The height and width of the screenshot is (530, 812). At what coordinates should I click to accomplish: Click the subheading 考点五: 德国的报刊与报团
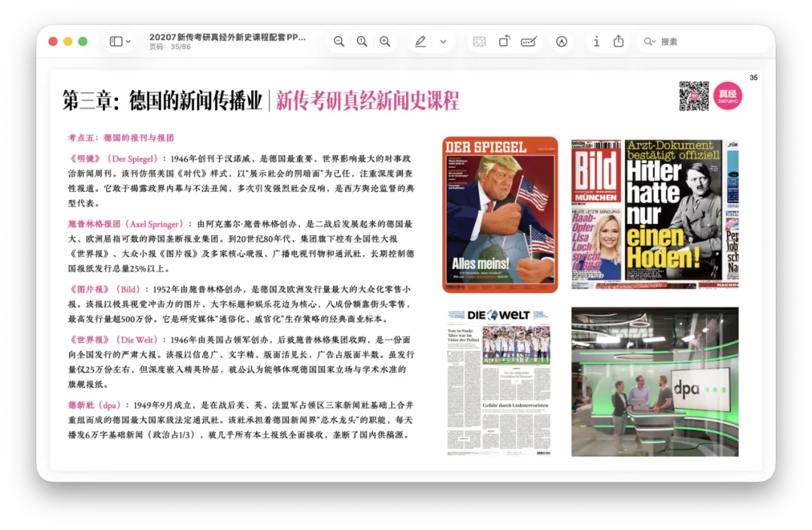tap(120, 138)
